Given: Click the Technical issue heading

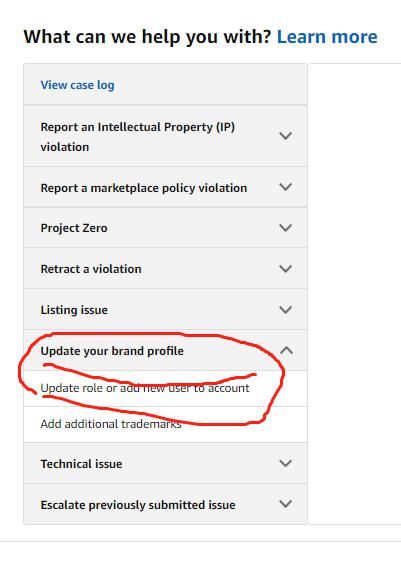Looking at the screenshot, I should pos(81,464).
